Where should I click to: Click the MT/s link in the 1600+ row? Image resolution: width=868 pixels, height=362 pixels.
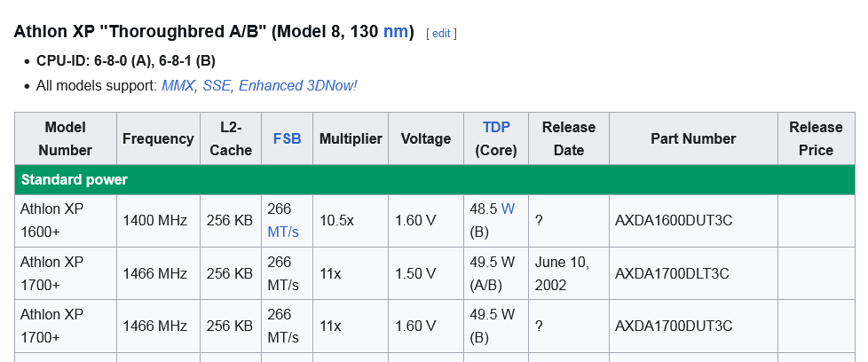(283, 232)
